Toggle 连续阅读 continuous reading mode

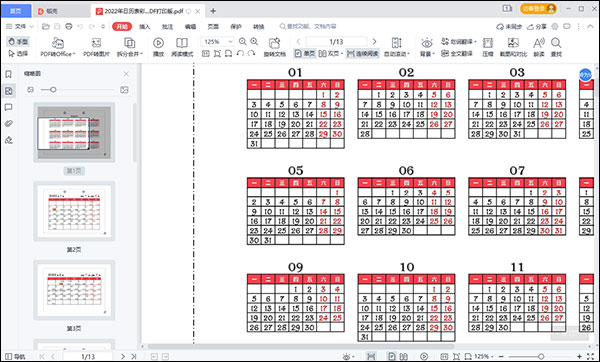[x=362, y=54]
